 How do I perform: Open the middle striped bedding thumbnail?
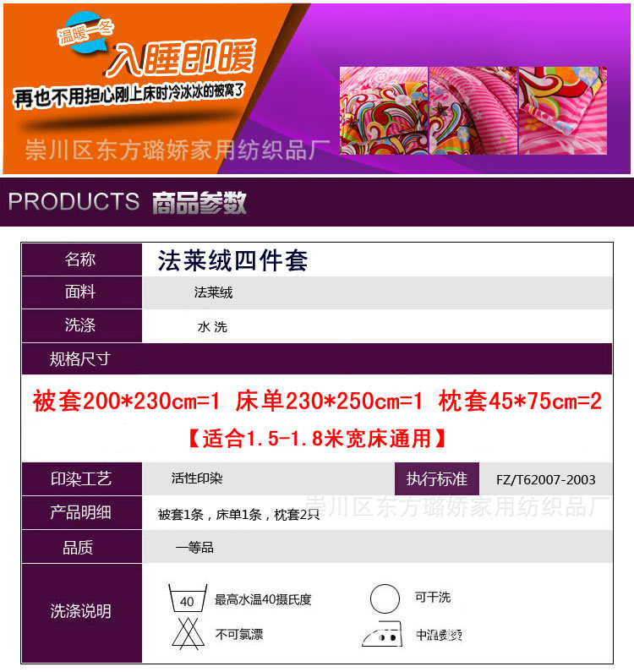pos(473,111)
